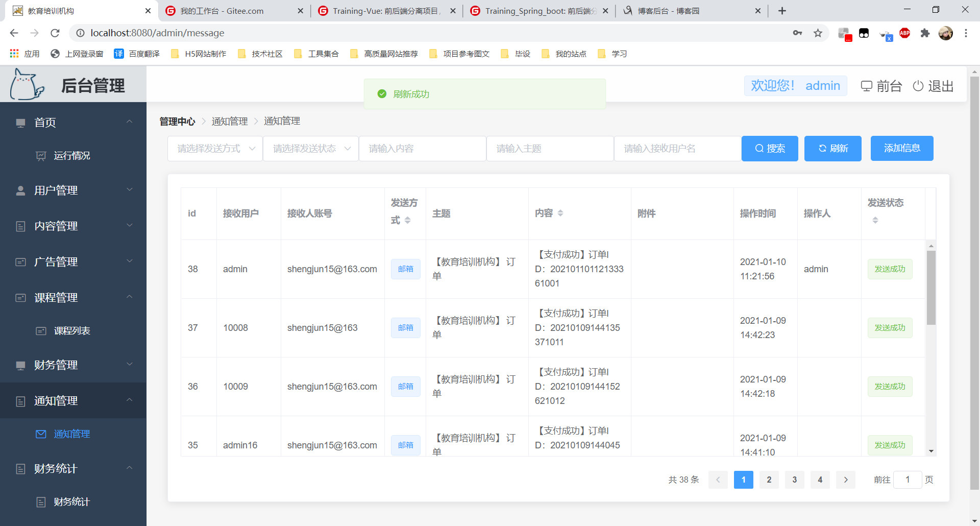Go to pagination page 4
Viewport: 980px width, 526px height.
tap(820, 480)
